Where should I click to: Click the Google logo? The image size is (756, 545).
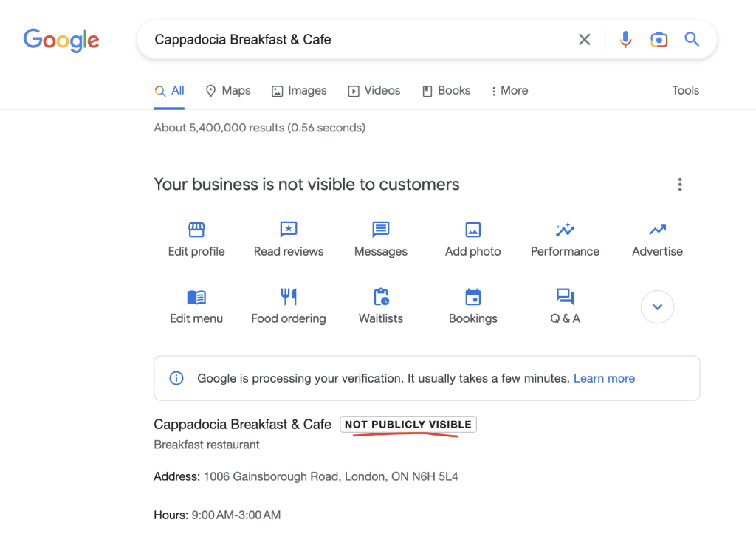pos(61,40)
